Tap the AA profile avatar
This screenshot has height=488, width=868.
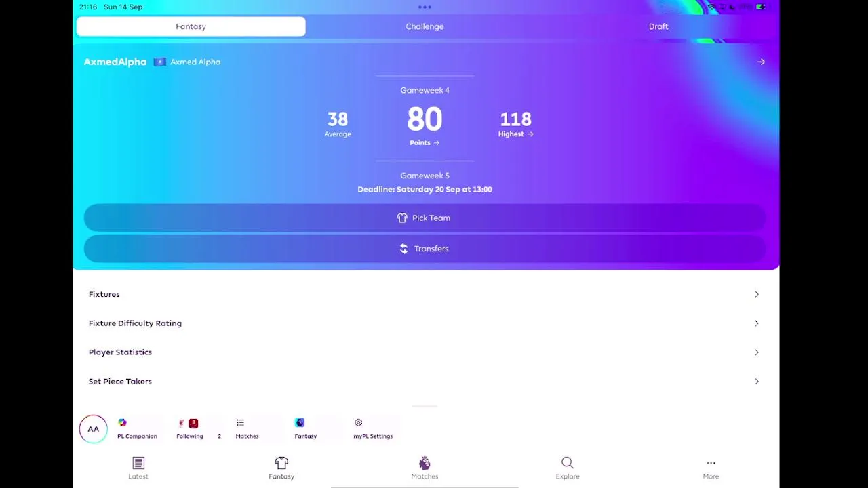94,429
